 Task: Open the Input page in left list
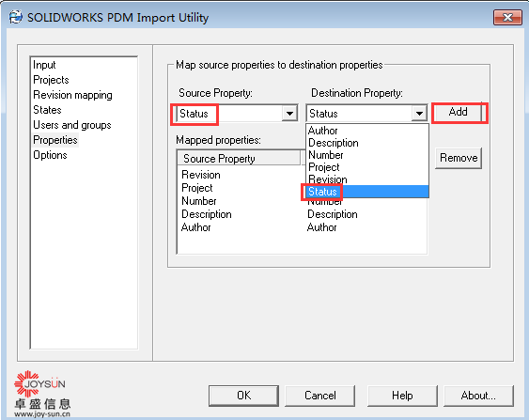(x=44, y=65)
